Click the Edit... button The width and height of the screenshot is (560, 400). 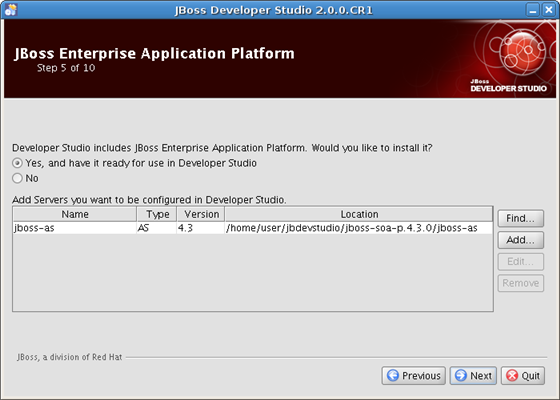click(x=521, y=262)
